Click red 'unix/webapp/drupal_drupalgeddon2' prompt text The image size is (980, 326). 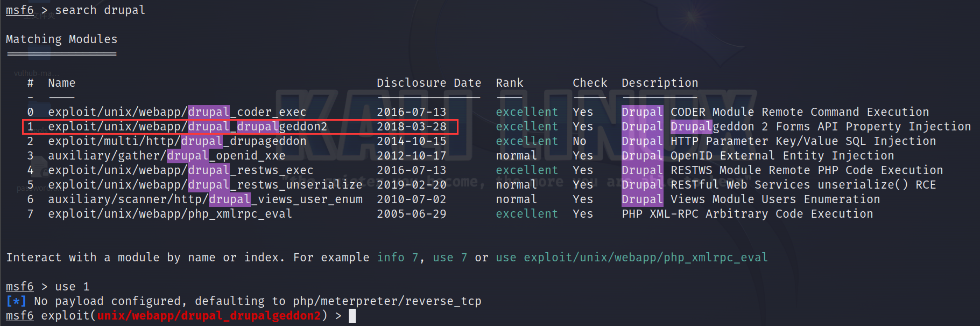(209, 316)
